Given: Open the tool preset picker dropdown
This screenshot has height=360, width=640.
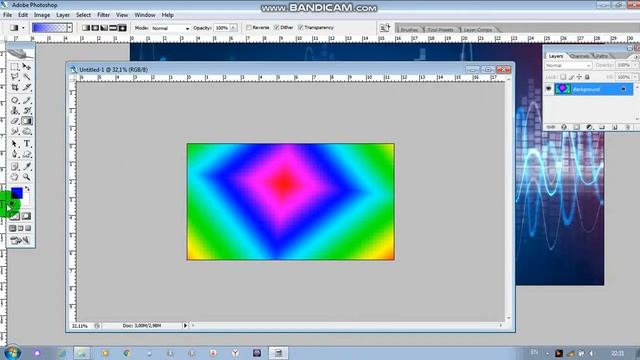Looking at the screenshot, I should [x=23, y=28].
